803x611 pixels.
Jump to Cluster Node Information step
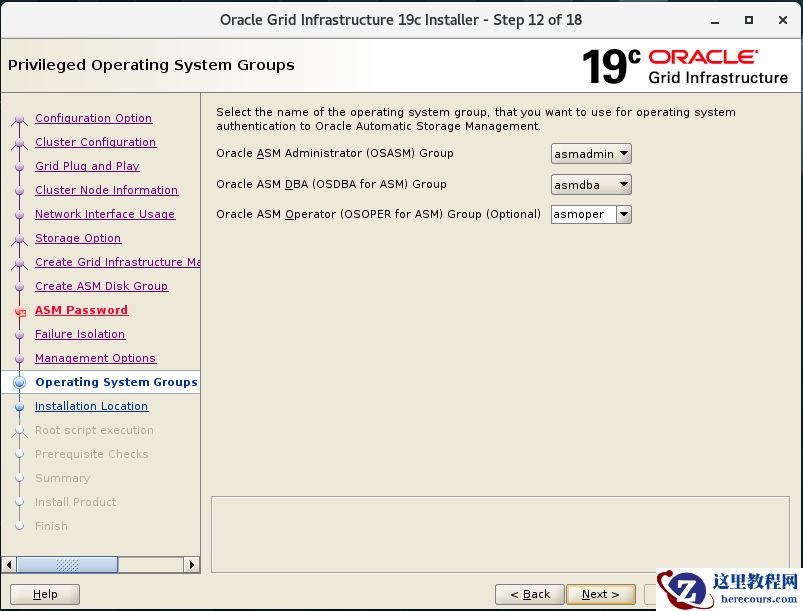(x=107, y=190)
